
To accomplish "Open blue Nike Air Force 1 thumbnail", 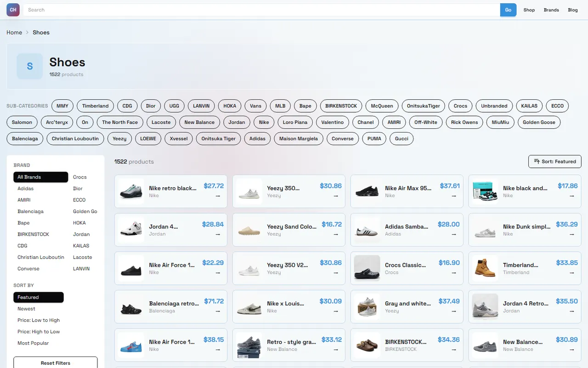I will click(x=131, y=345).
